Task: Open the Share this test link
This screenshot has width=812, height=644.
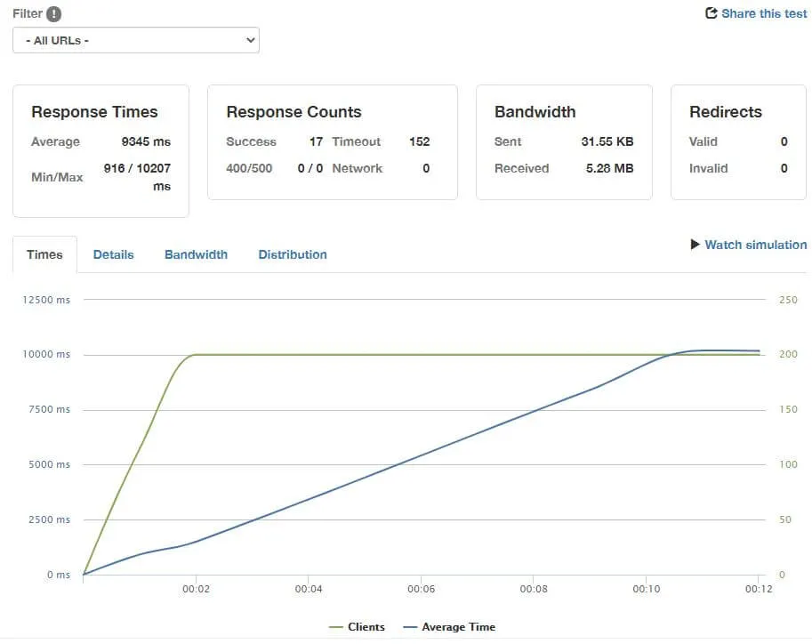Action: click(764, 13)
